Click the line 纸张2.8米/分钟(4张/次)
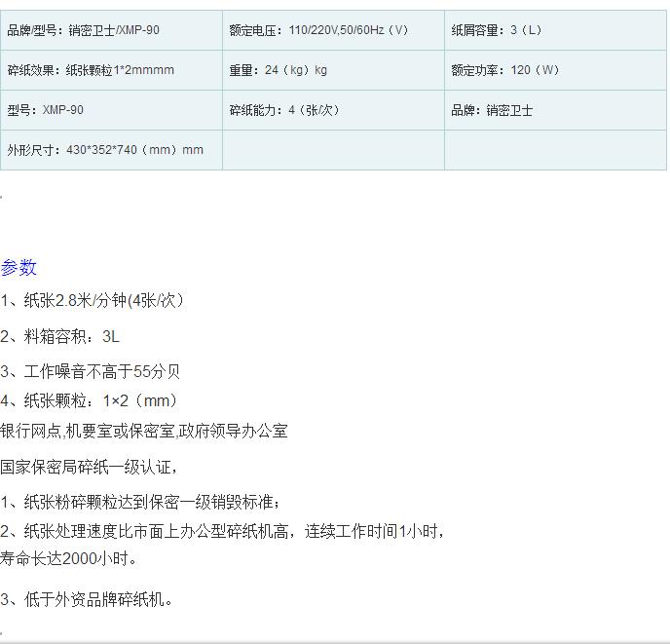Image resolution: width=670 pixels, height=644 pixels. (x=93, y=300)
